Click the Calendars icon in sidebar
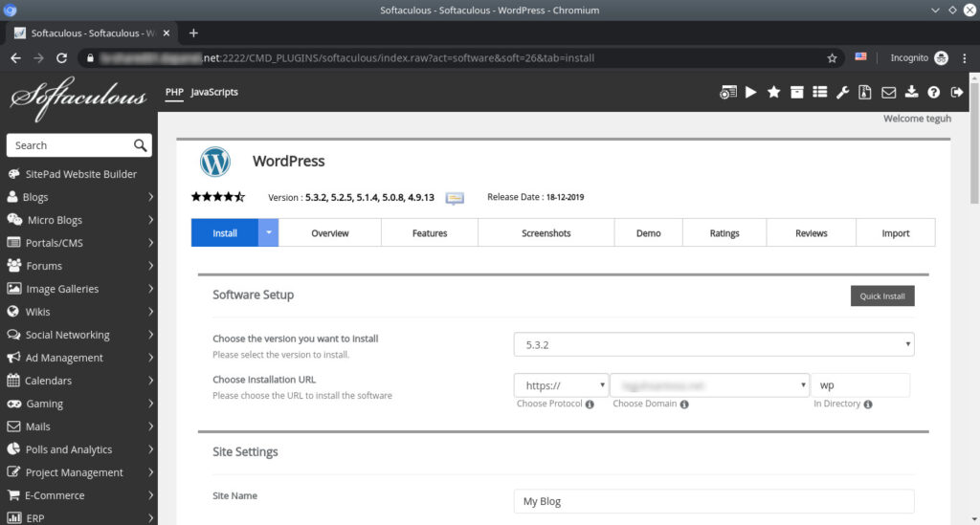This screenshot has height=525, width=980. pos(13,381)
